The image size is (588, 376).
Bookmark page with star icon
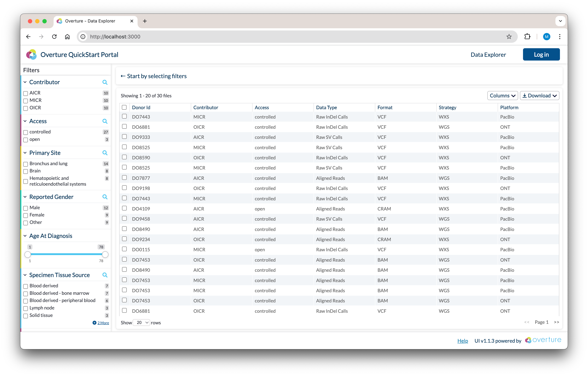509,37
